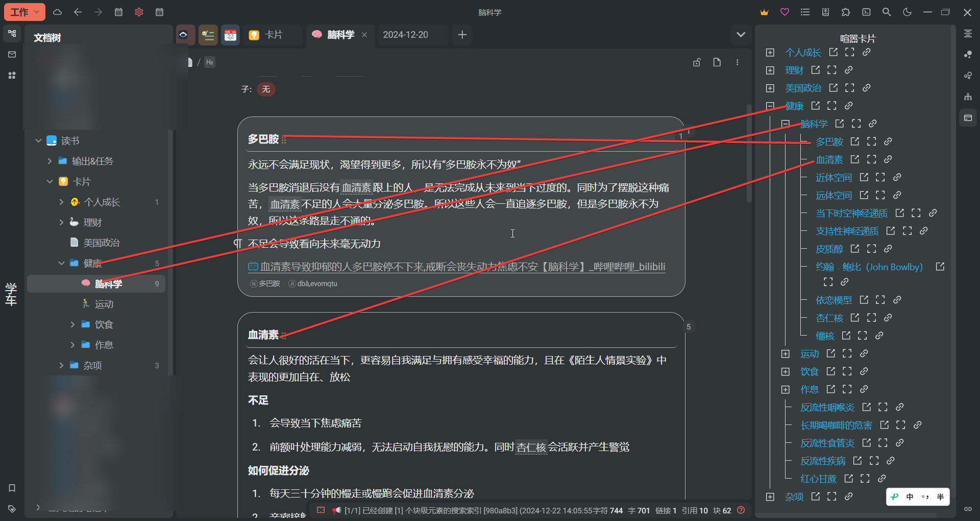Image resolution: width=980 pixels, height=521 pixels.
Task: Expand 美国政治 plus box in card panel
Action: [x=770, y=88]
